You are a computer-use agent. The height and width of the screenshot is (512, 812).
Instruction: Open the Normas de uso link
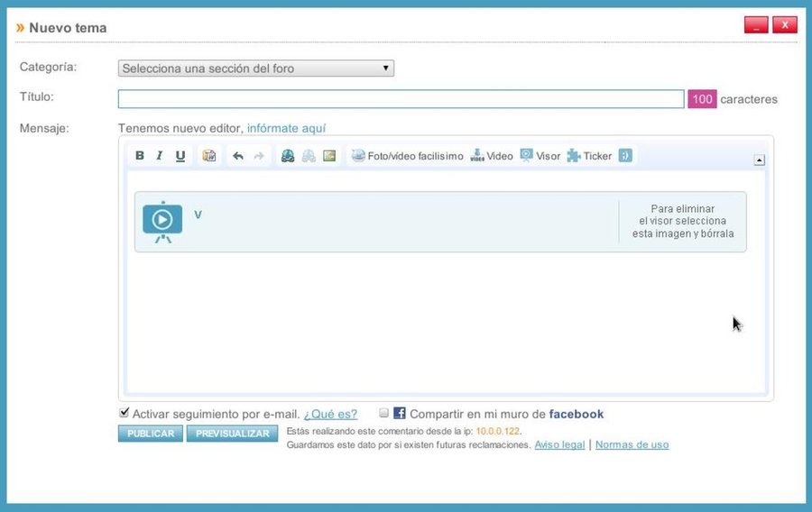pyautogui.click(x=632, y=444)
